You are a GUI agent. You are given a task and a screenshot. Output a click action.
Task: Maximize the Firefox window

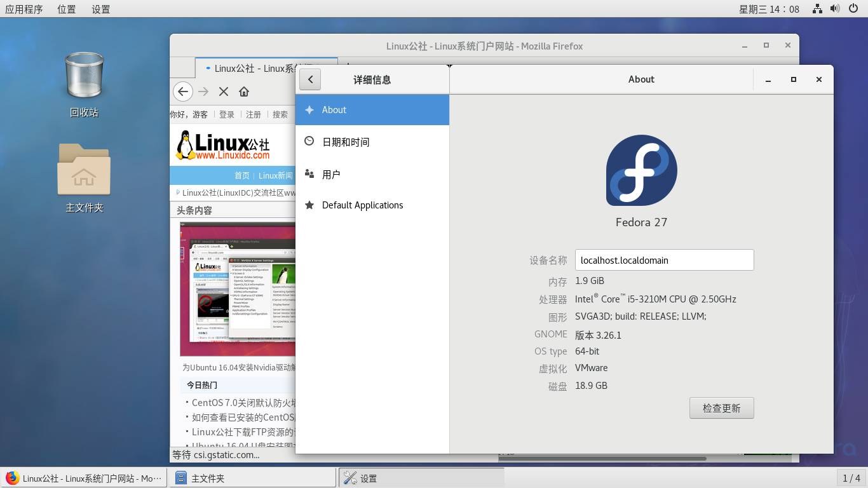[766, 46]
